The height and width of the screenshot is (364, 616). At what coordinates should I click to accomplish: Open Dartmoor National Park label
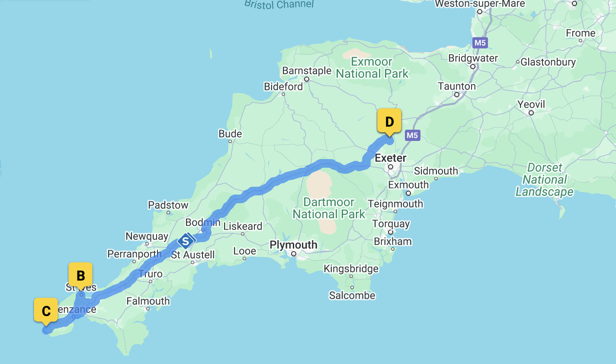point(329,208)
